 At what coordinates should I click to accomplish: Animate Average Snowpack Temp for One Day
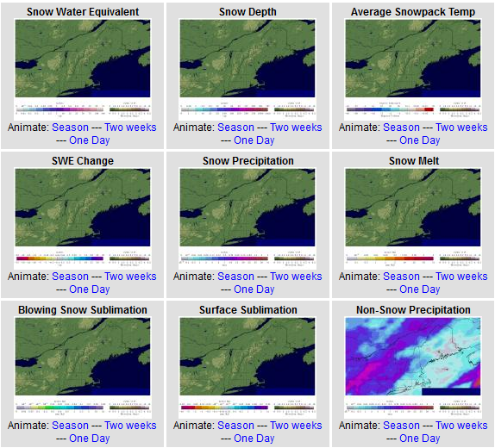pos(420,140)
